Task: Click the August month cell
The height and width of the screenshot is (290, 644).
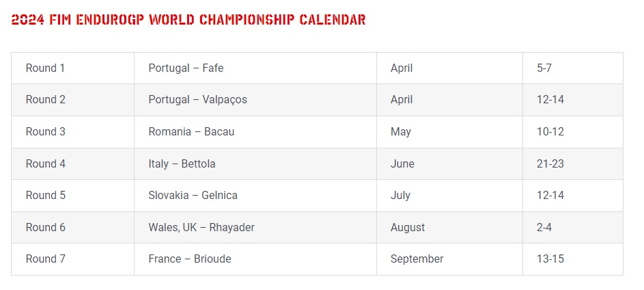Action: [x=449, y=228]
